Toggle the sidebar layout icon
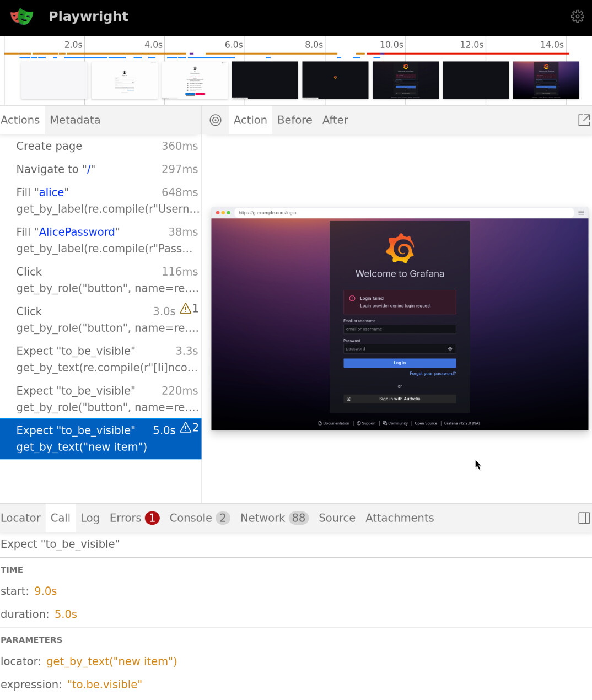Image resolution: width=592 pixels, height=700 pixels. coord(584,518)
